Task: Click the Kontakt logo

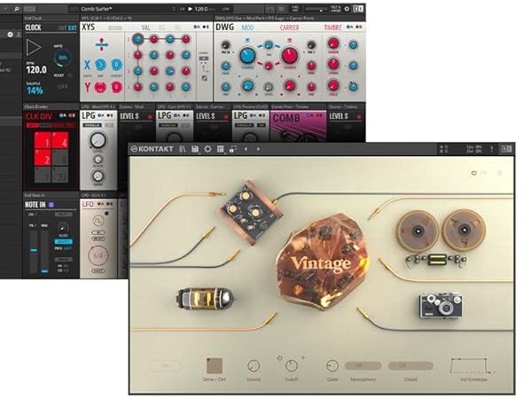Action: click(x=152, y=149)
